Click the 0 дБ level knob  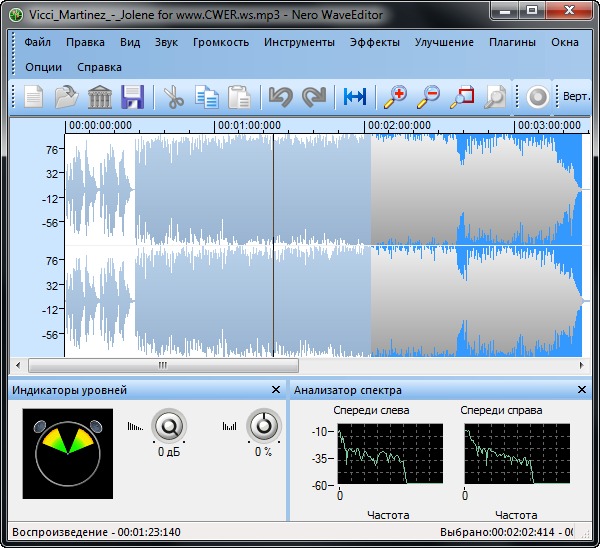(168, 427)
